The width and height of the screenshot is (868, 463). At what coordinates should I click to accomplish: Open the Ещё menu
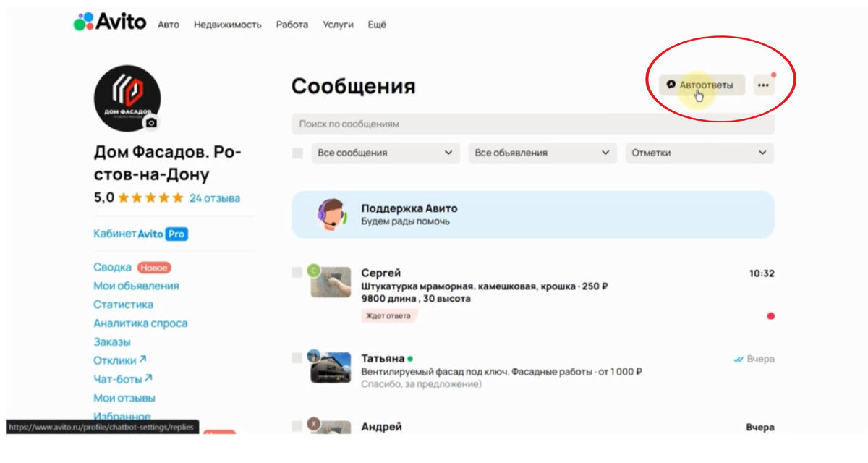[377, 25]
